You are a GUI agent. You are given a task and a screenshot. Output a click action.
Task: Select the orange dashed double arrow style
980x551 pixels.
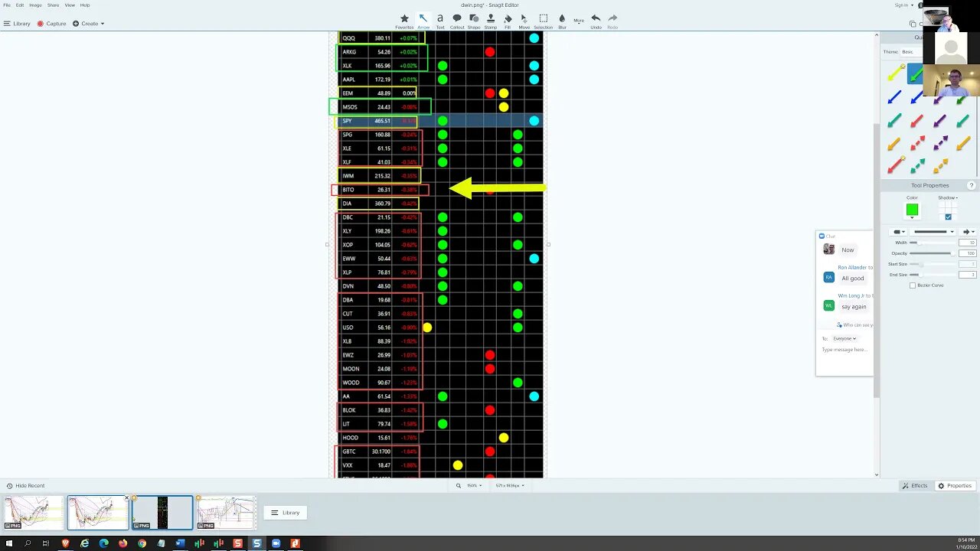pos(940,166)
